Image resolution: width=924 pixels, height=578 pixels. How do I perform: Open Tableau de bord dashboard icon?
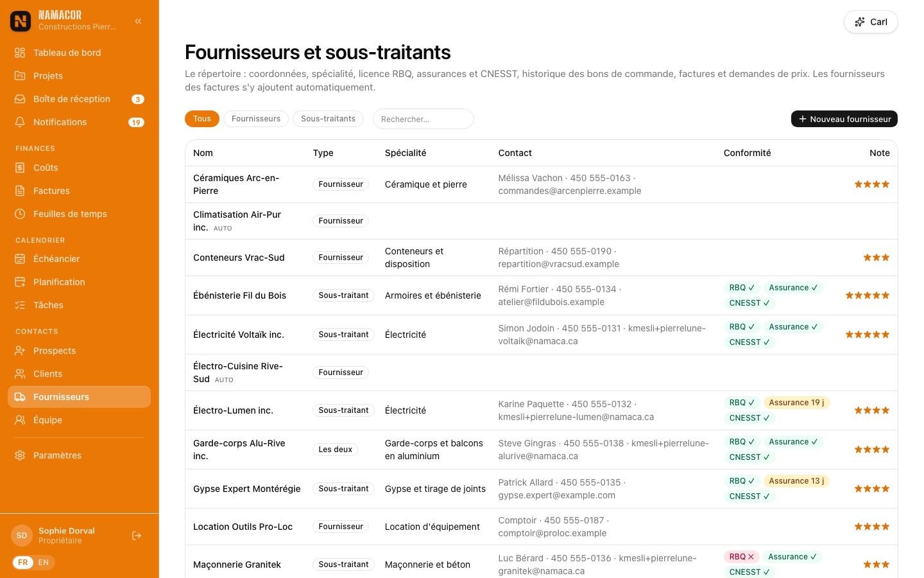point(20,53)
